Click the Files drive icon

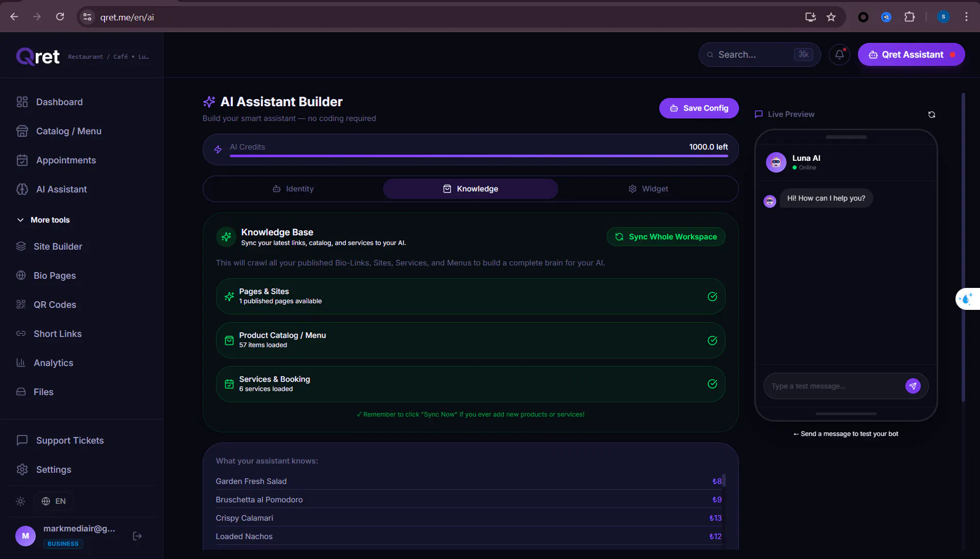tap(21, 392)
